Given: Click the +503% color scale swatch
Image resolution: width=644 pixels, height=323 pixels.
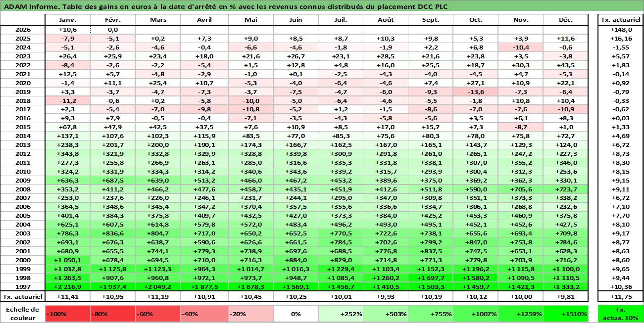Looking at the screenshot, I should coord(386,314).
